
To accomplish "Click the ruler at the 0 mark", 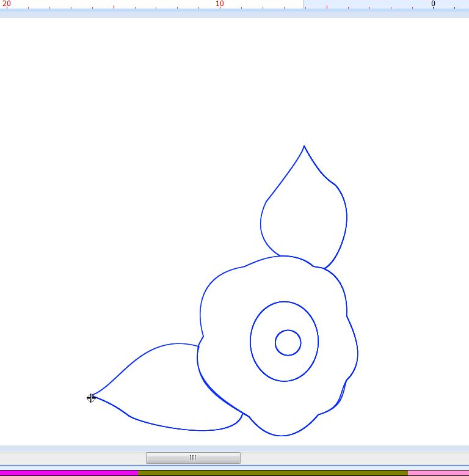I will tap(433, 4).
